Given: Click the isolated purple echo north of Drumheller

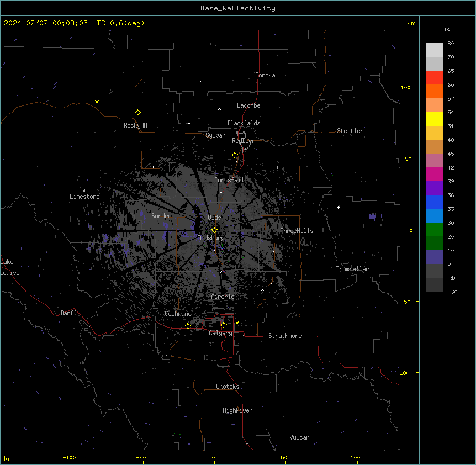Looking at the screenshot, I should [373, 216].
